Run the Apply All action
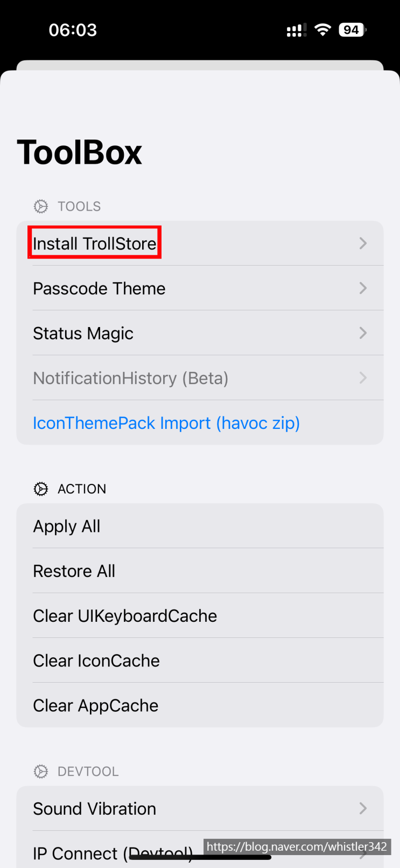Viewport: 400px width, 868px height. click(x=67, y=526)
